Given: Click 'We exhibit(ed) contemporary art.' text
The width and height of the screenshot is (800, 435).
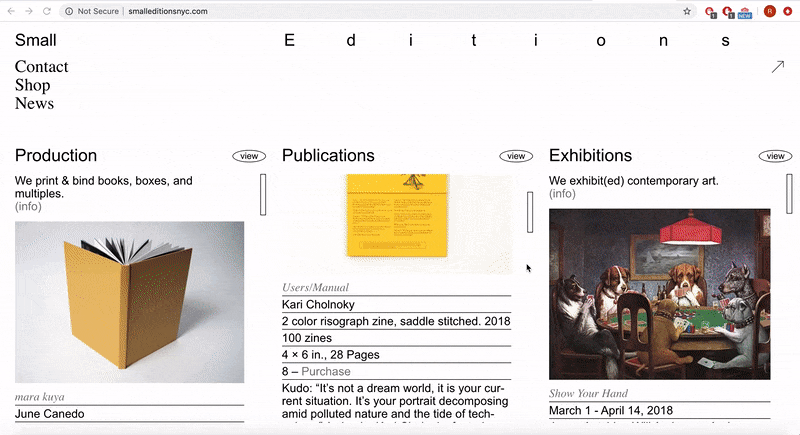Looking at the screenshot, I should [634, 181].
